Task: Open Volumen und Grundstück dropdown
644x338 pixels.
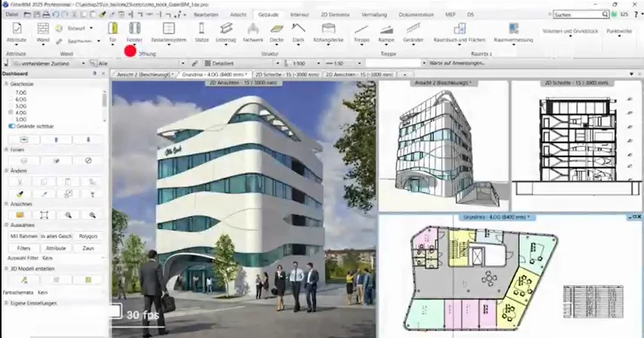Action: pyautogui.click(x=570, y=33)
